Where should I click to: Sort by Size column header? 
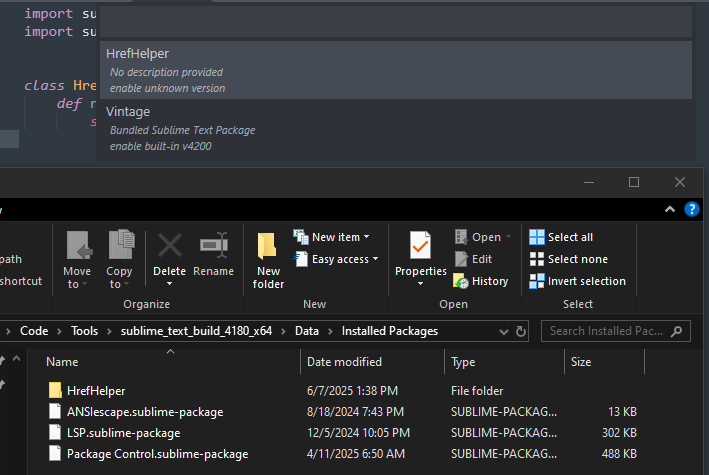[x=581, y=362]
